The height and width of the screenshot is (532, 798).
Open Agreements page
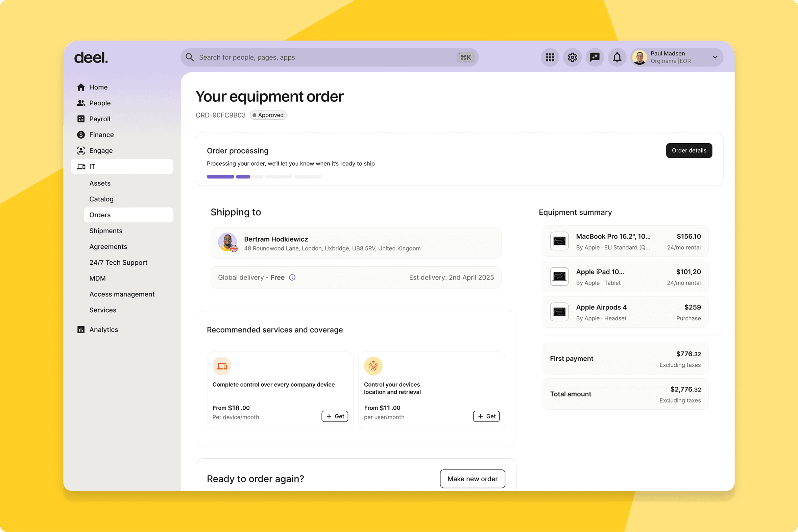coord(128,247)
